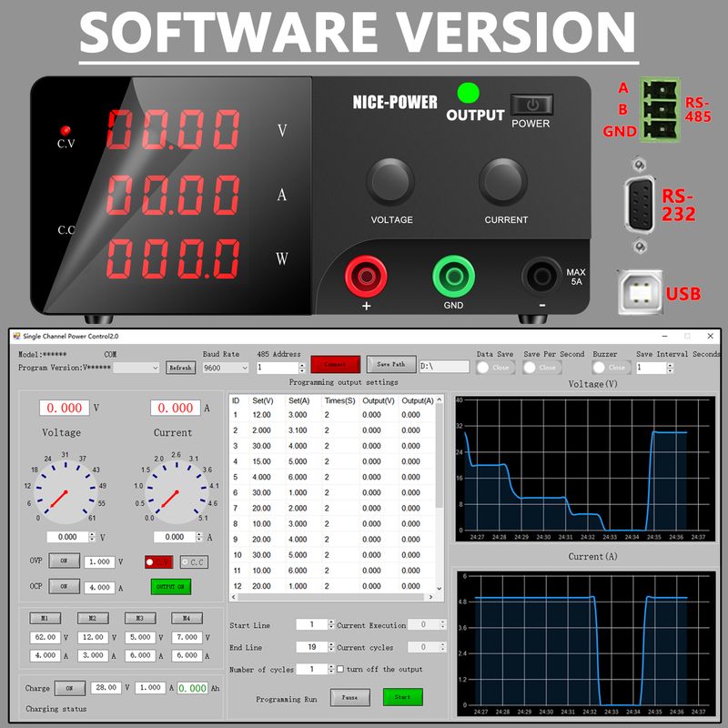
Task: Toggle the Data Save switch
Action: point(496,368)
